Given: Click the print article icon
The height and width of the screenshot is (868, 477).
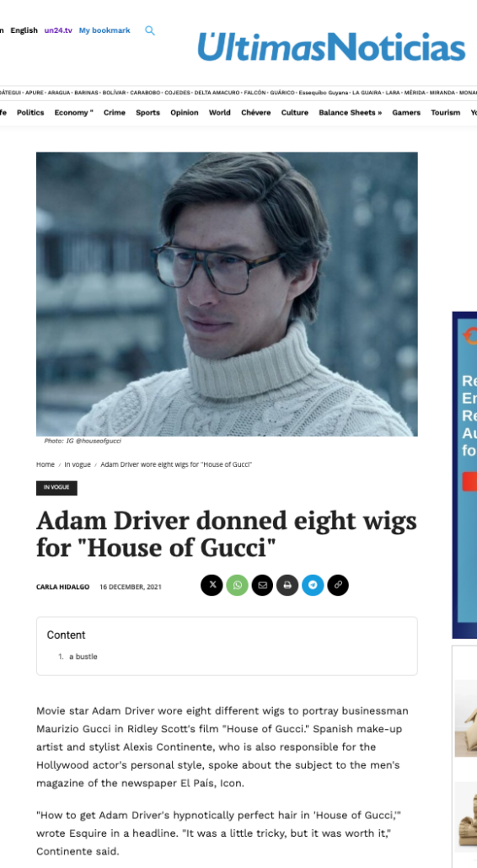Looking at the screenshot, I should pos(287,585).
